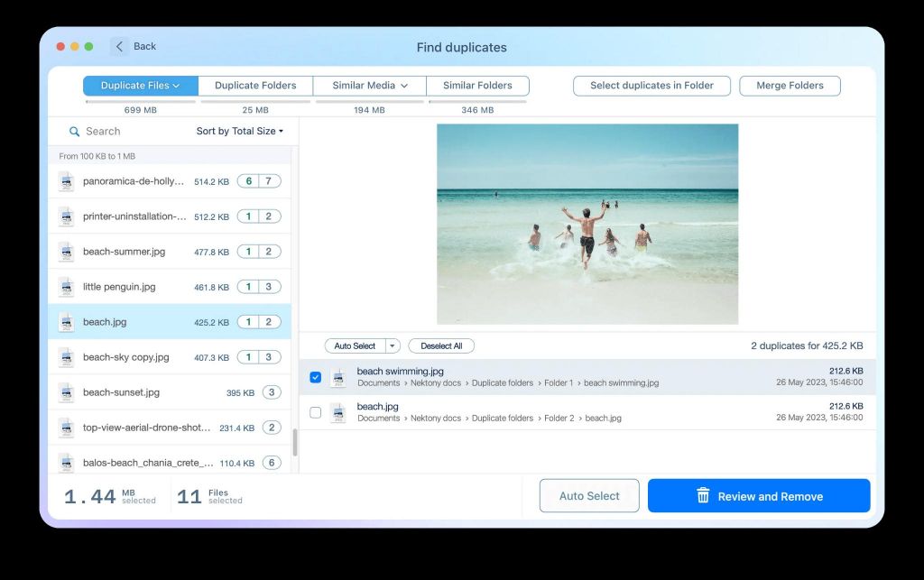Uncheck the beach swimming.jpg checkbox
This screenshot has height=580, width=924.
[315, 377]
